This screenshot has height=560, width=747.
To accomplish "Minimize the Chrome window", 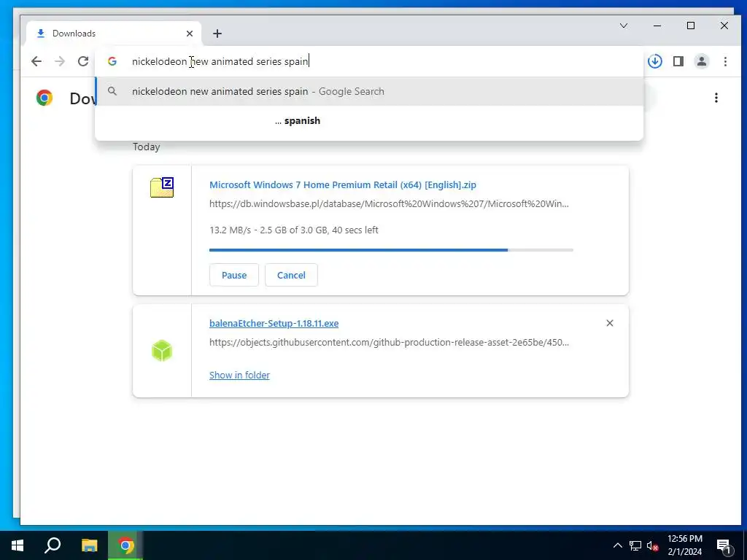I will [x=657, y=26].
